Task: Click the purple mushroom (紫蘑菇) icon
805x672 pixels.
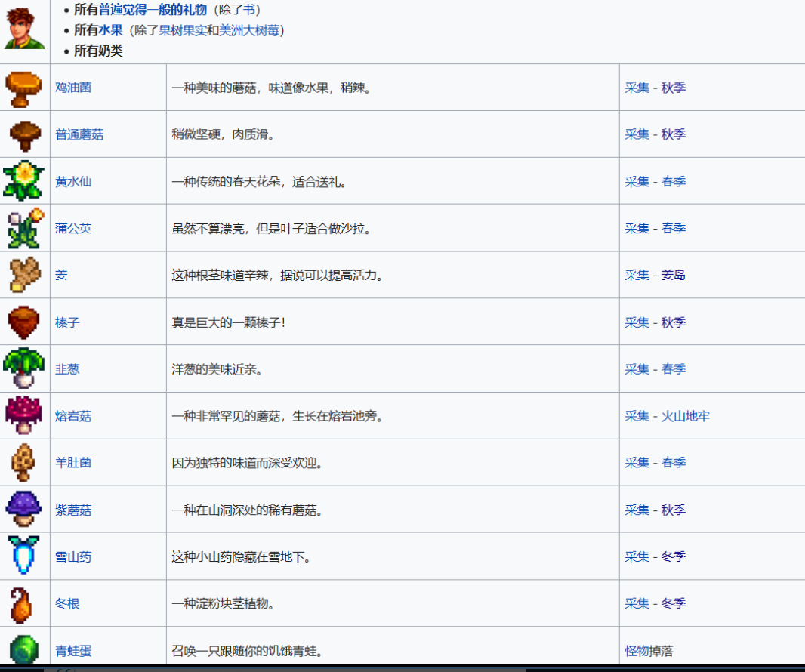Action: 23,509
